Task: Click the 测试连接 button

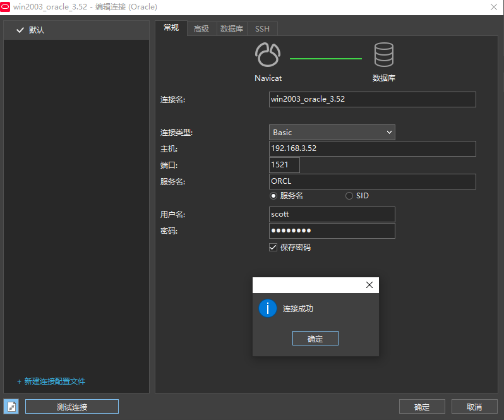Action: (72, 407)
